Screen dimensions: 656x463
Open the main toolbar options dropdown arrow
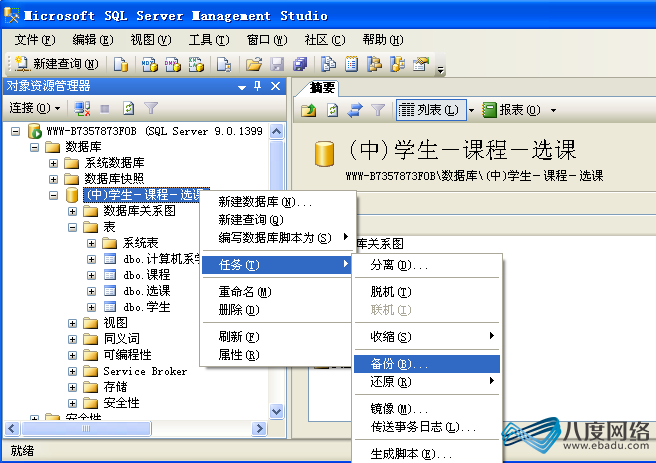click(440, 70)
